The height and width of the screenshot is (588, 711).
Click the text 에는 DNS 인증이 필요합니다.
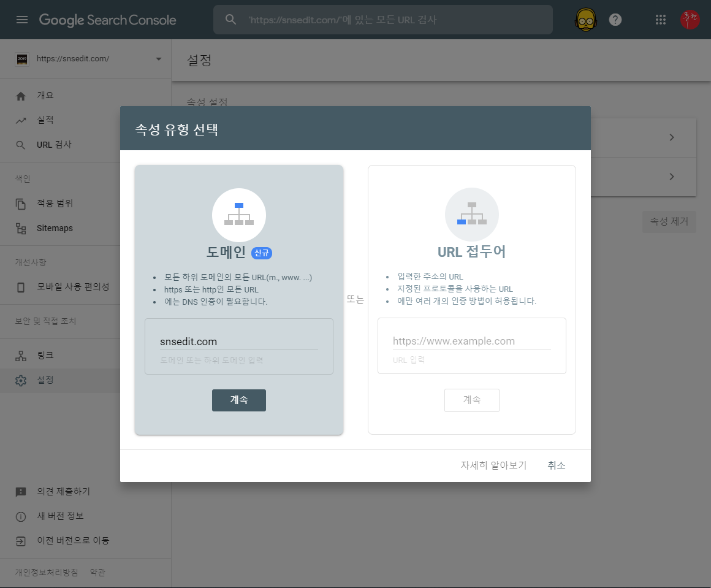[x=216, y=302]
